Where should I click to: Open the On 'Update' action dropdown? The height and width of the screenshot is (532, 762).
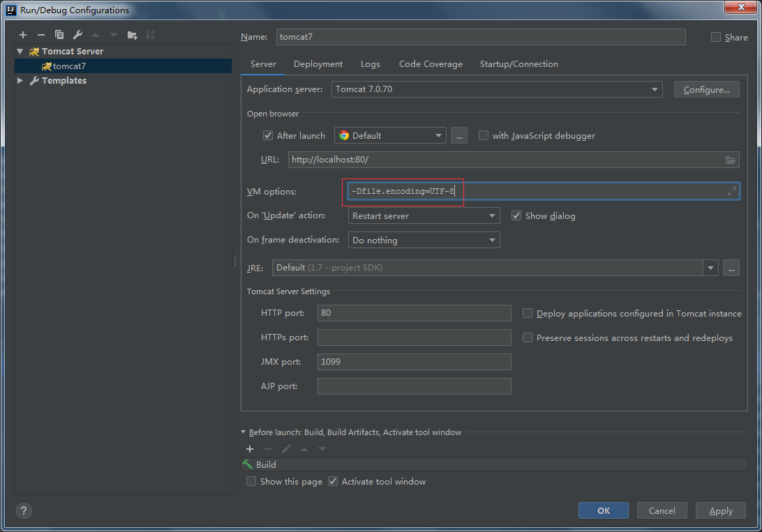click(x=424, y=215)
